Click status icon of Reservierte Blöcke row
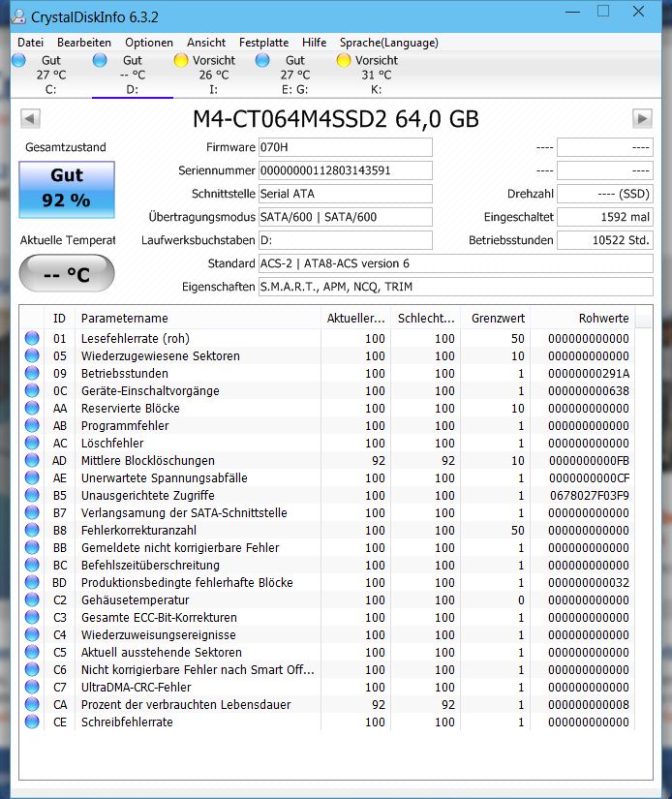The height and width of the screenshot is (799, 672). [32, 408]
